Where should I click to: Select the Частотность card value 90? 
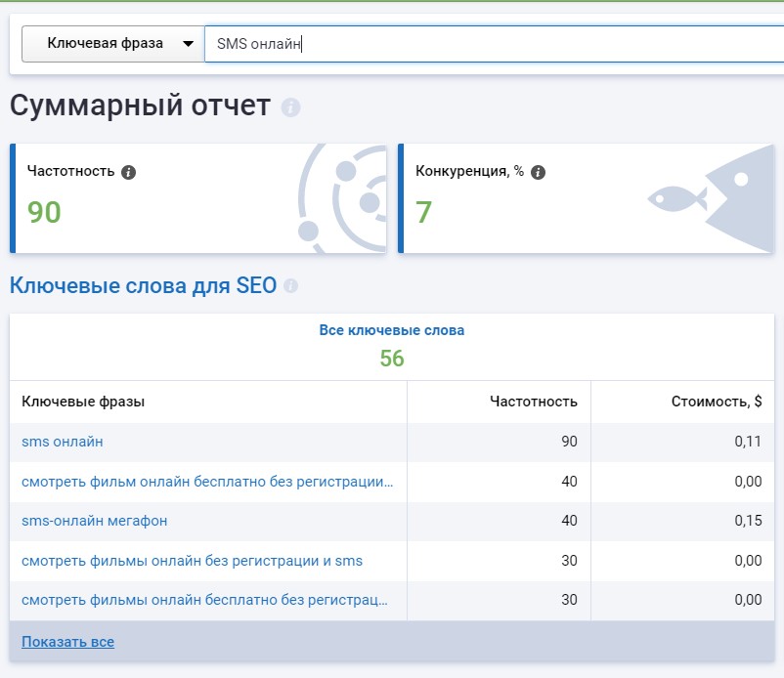tap(44, 212)
